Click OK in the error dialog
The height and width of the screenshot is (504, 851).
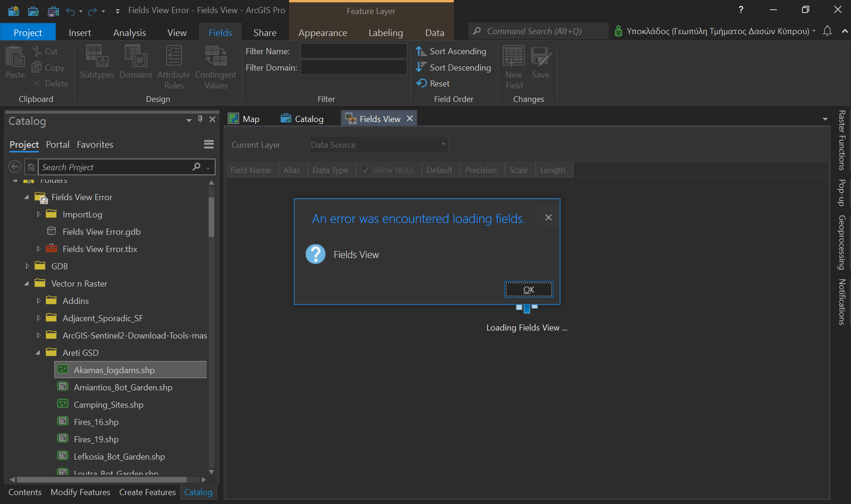point(529,289)
